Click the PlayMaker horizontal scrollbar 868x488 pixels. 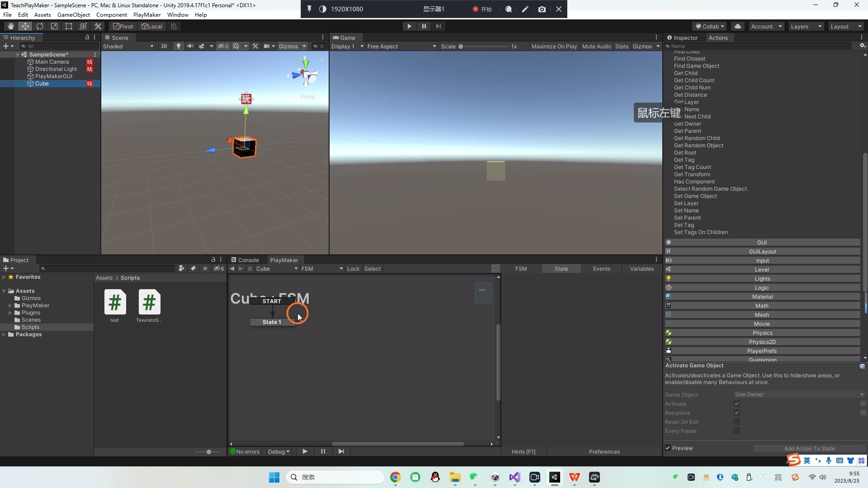click(398, 444)
